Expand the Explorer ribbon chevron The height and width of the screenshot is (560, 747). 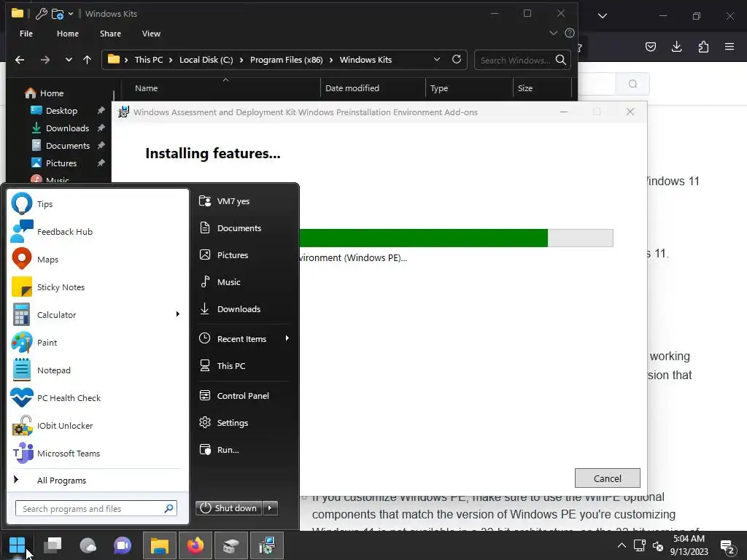553,33
